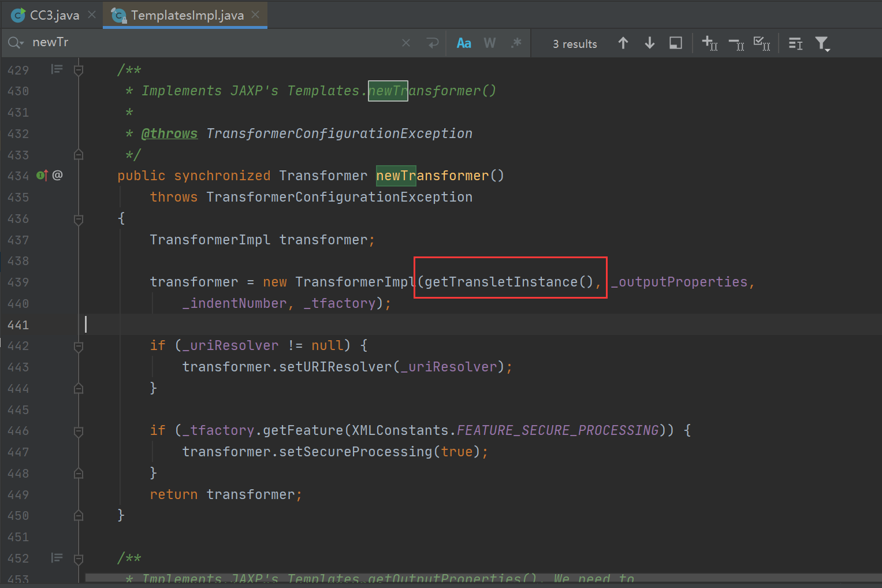Unselect the last selected occurrence

[x=736, y=43]
